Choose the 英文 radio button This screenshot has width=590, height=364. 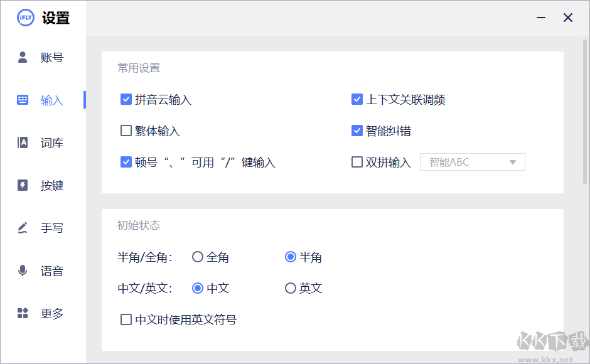pyautogui.click(x=291, y=288)
